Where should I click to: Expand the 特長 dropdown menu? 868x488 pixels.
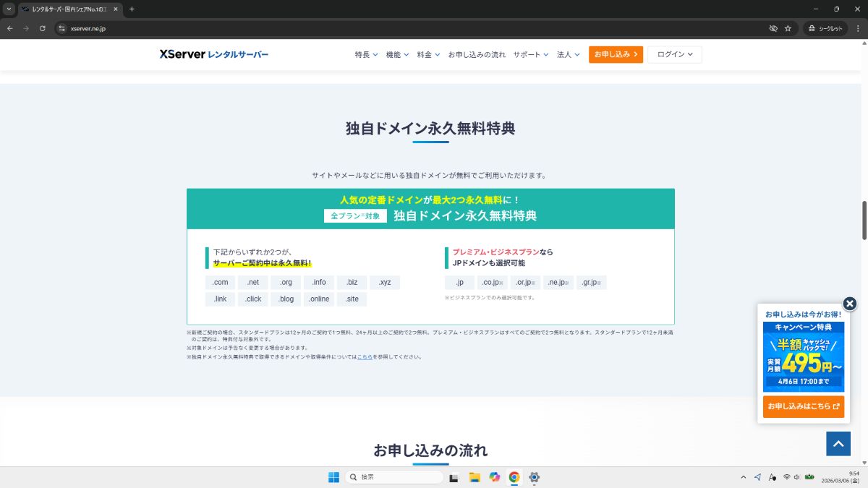pos(366,54)
